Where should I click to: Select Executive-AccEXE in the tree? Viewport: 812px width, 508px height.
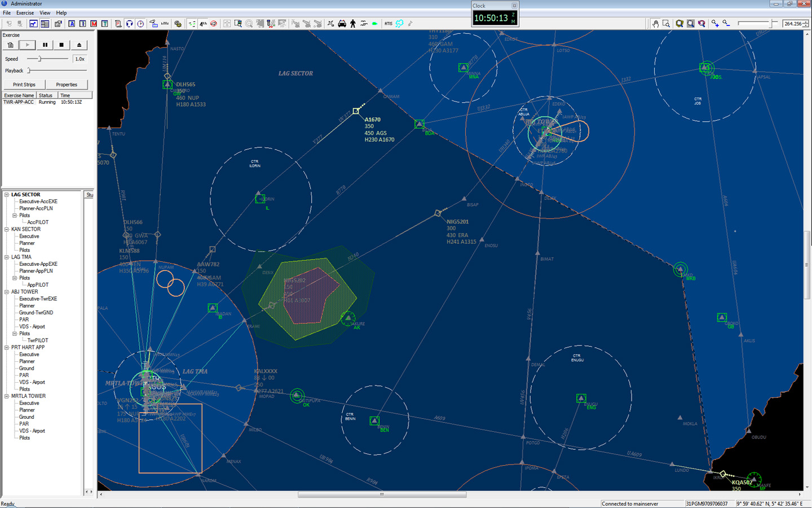tap(38, 202)
